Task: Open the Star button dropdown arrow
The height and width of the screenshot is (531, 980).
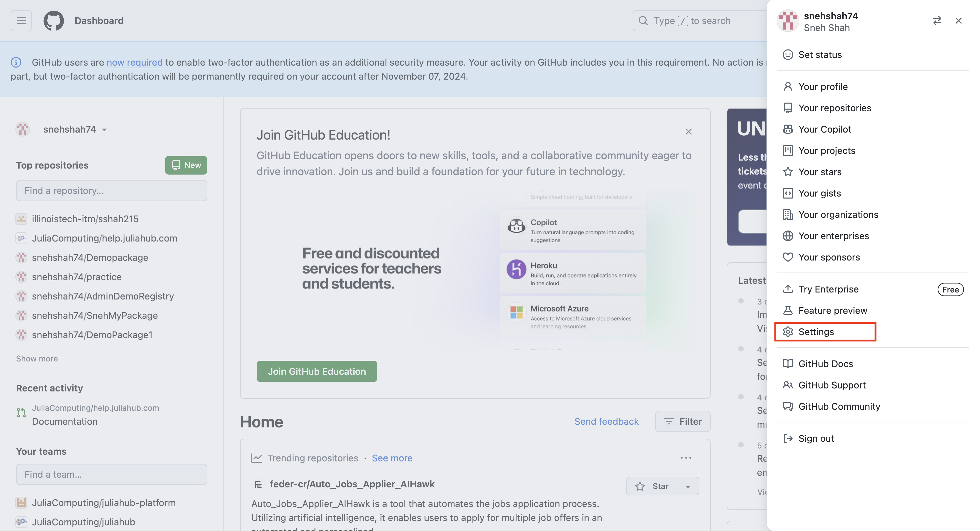Action: click(x=688, y=486)
